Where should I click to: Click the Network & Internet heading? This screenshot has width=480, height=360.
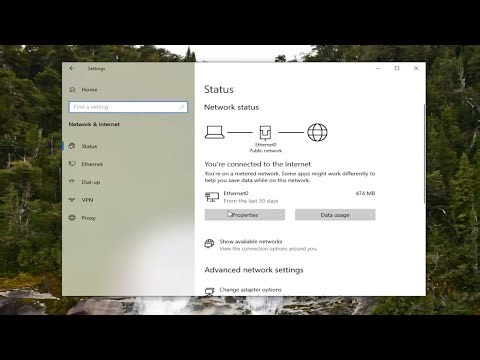pyautogui.click(x=94, y=124)
